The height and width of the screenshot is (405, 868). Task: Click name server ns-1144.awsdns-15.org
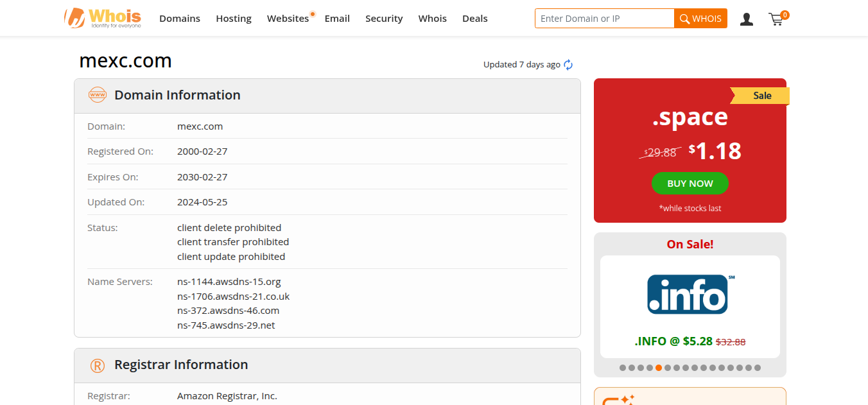pos(229,282)
